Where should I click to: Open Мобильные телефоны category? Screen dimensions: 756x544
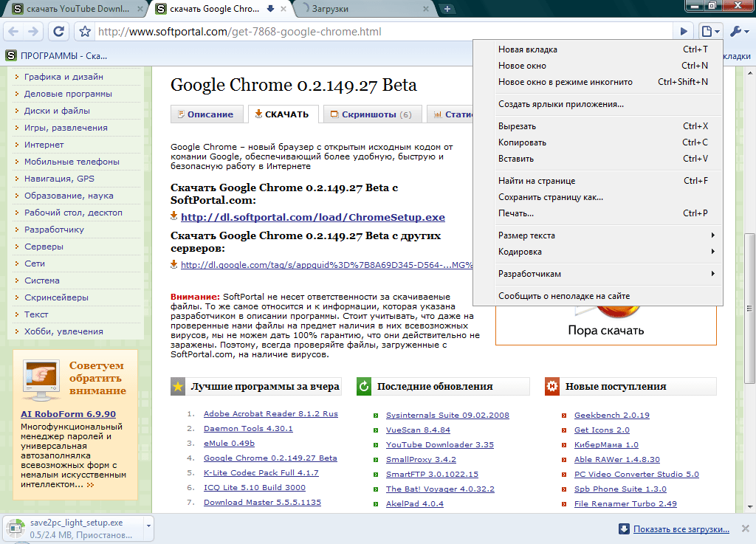pyautogui.click(x=72, y=162)
